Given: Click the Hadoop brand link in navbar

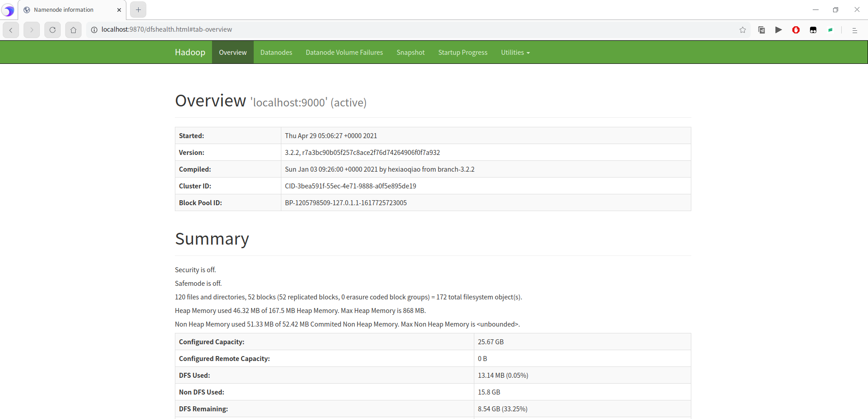Looking at the screenshot, I should point(190,52).
